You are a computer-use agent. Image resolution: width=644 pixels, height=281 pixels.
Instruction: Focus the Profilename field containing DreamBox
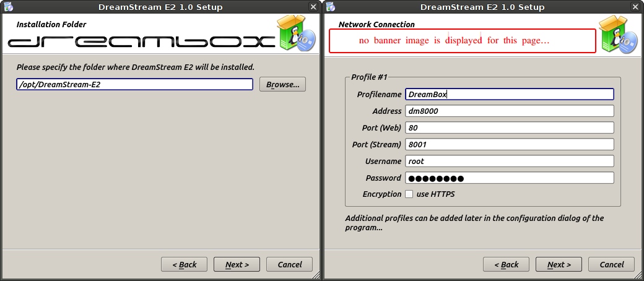509,94
